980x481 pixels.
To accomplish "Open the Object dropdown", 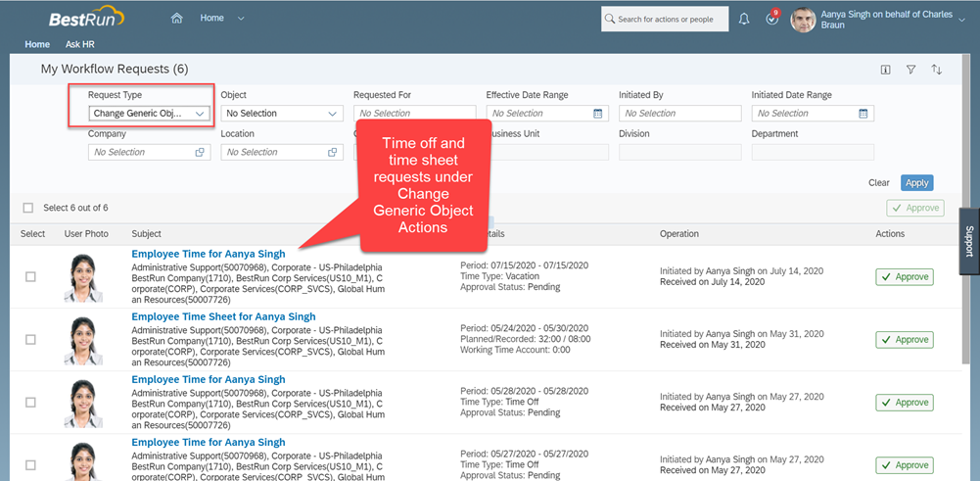I will tap(282, 114).
